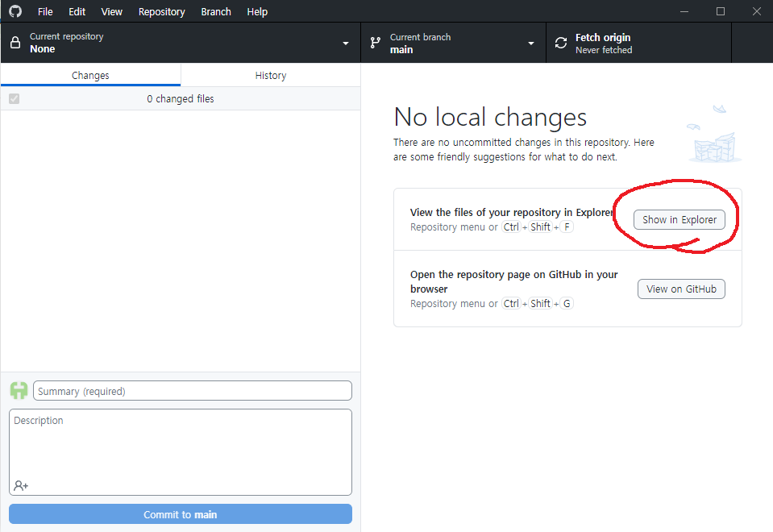
Task: Maximize the GitHub Desktop window
Action: [721, 11]
